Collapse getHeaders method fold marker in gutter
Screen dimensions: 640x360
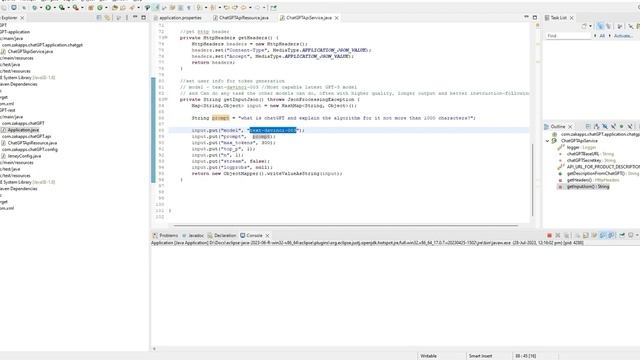pyautogui.click(x=165, y=38)
